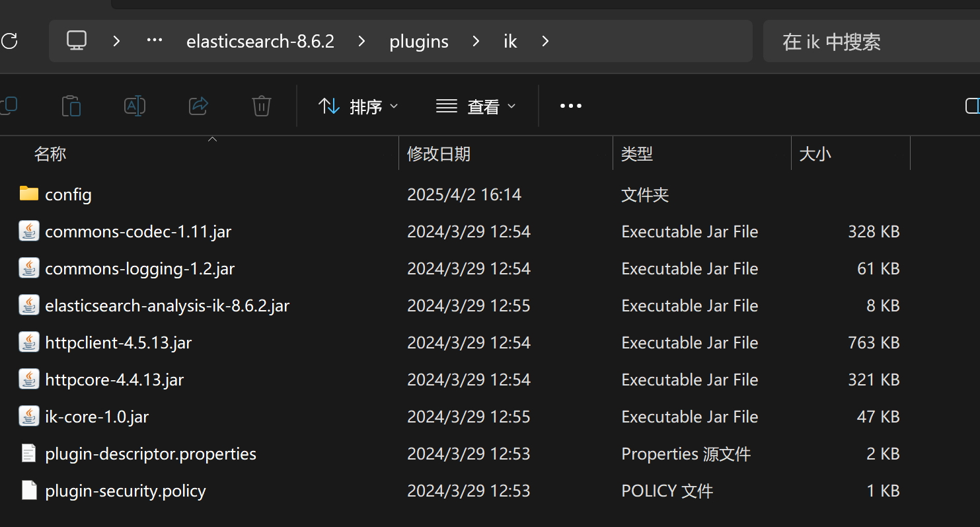This screenshot has height=527, width=980.
Task: Toggle the details pane icon at toolbar right
Action: pos(972,106)
